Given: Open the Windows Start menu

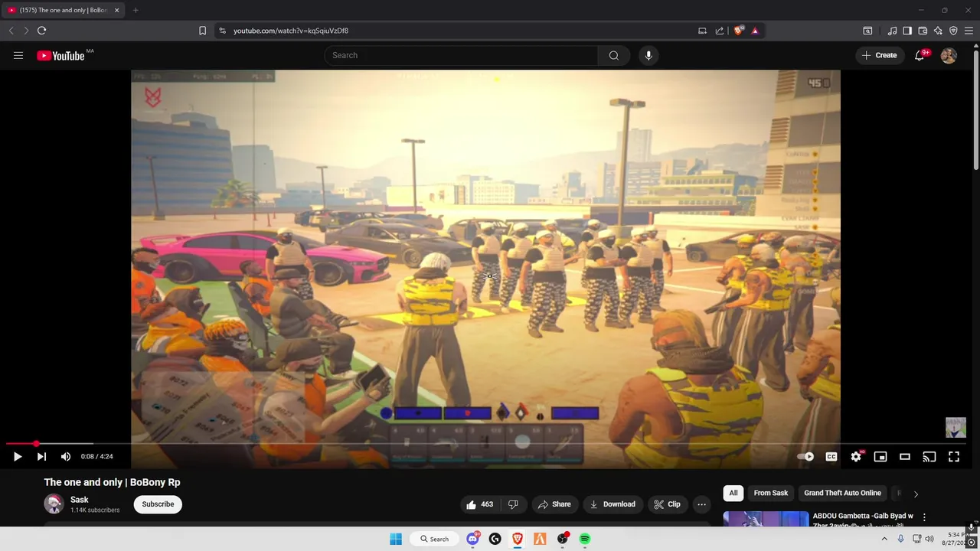Looking at the screenshot, I should pos(396,539).
